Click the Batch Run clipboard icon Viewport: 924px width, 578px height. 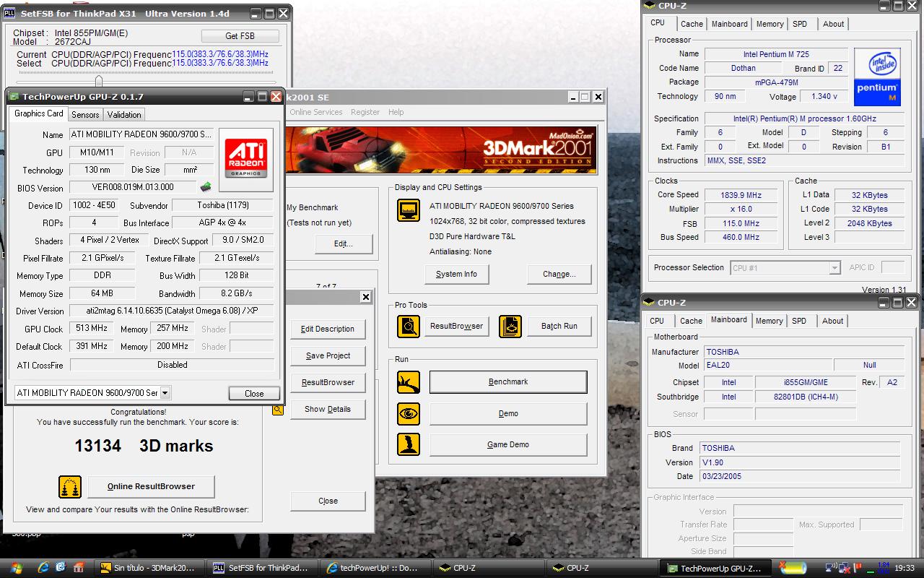(x=510, y=327)
